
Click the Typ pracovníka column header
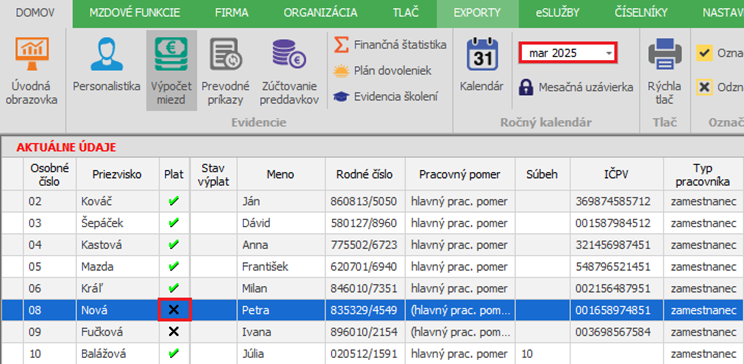point(704,174)
